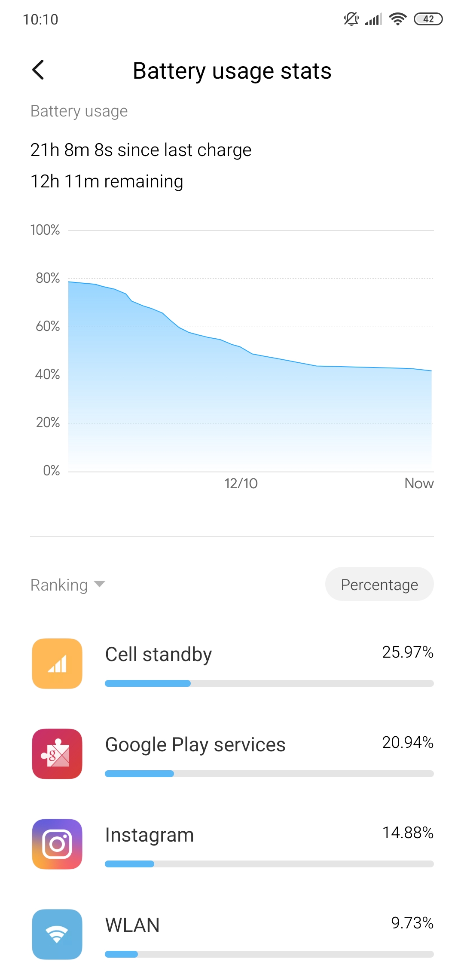Viewport: 464px width, 980px height.
Task: Tap the Instagram 14.88% usage bar
Action: tap(269, 864)
